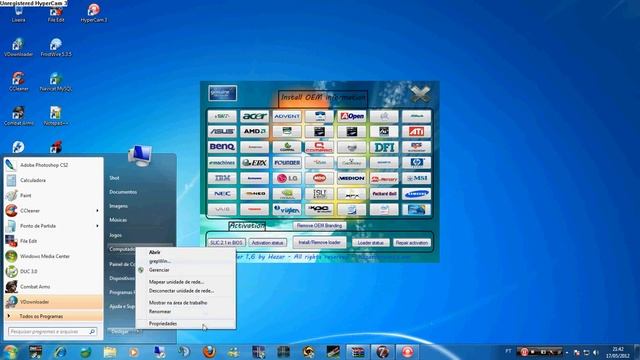The image size is (640, 360).
Task: Open Windows Media Center in Start menu
Action: click(53, 256)
